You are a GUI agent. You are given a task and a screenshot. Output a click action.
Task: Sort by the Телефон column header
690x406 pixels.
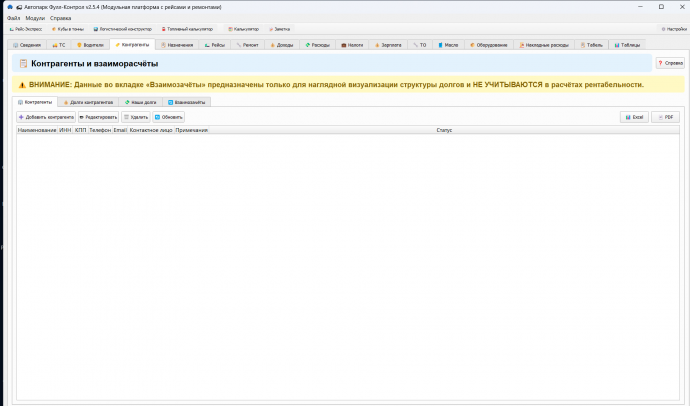100,130
